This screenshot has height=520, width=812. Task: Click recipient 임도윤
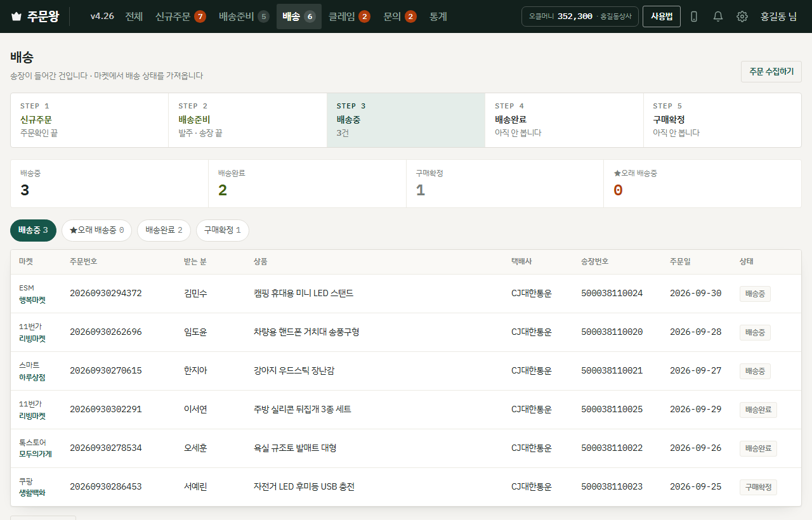tap(195, 332)
